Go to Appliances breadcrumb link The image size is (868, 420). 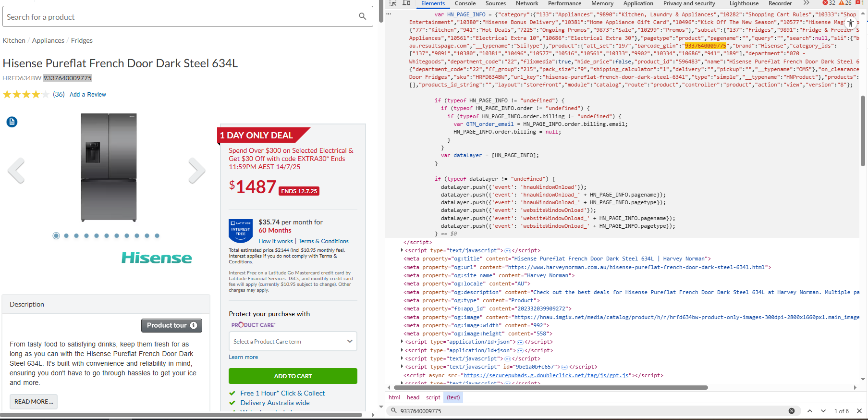48,40
